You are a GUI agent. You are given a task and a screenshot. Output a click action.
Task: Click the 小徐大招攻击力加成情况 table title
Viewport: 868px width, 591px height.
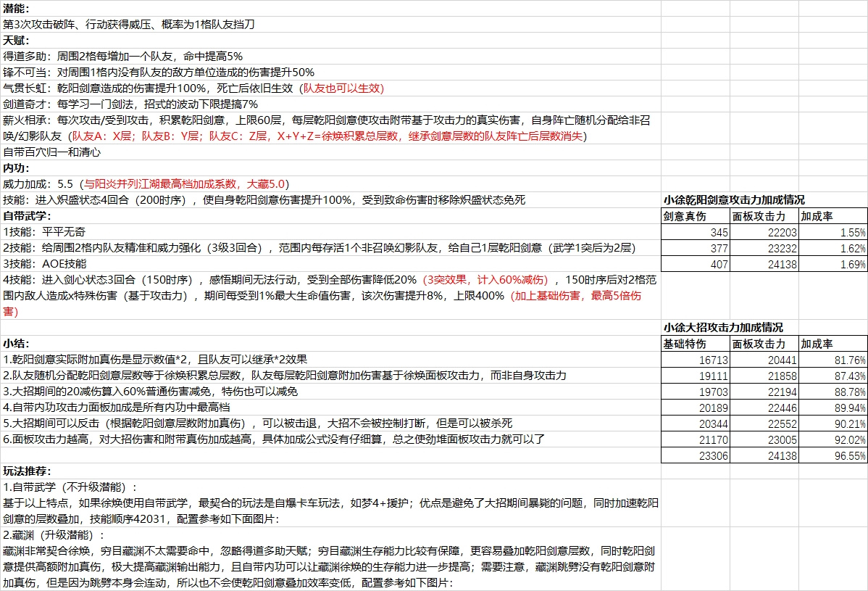click(724, 327)
